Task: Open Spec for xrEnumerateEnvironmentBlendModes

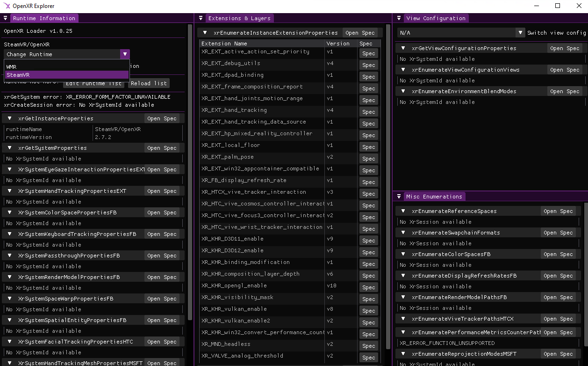Action: pyautogui.click(x=565, y=92)
